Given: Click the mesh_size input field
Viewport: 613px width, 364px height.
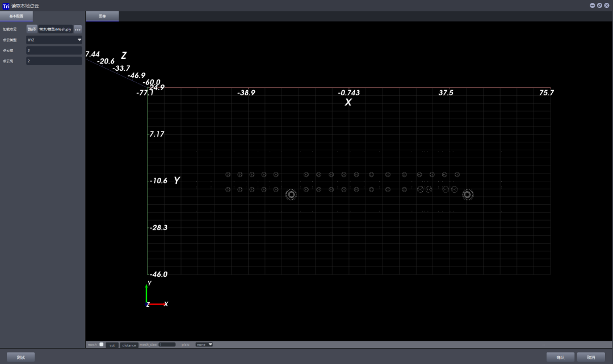Looking at the screenshot, I should 167,345.
